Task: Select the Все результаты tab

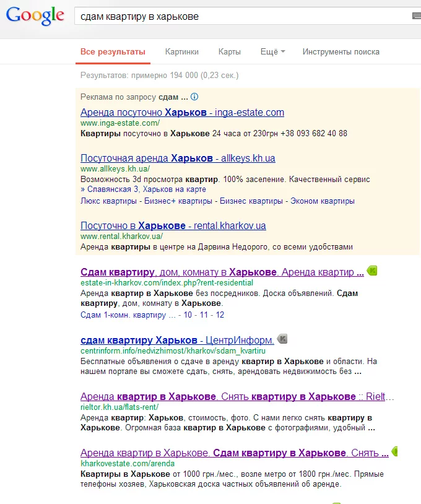Action: click(113, 52)
